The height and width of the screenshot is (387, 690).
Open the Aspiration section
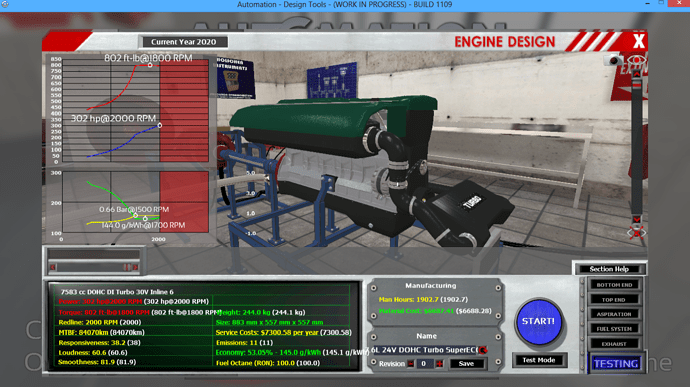click(x=614, y=314)
